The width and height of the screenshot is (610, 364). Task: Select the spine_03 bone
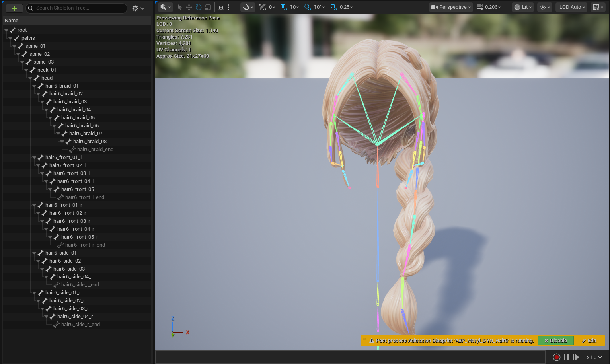click(x=43, y=62)
